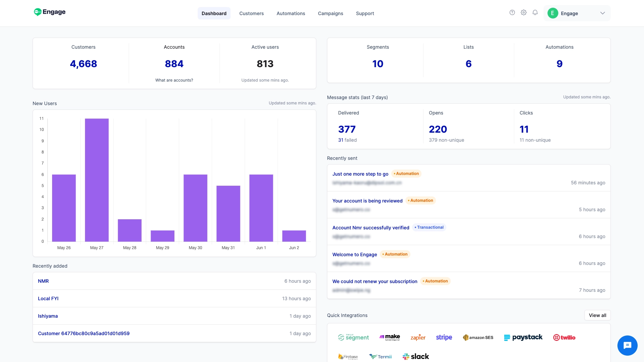The width and height of the screenshot is (644, 362).
Task: Click the Engage logo in header
Action: (x=50, y=12)
